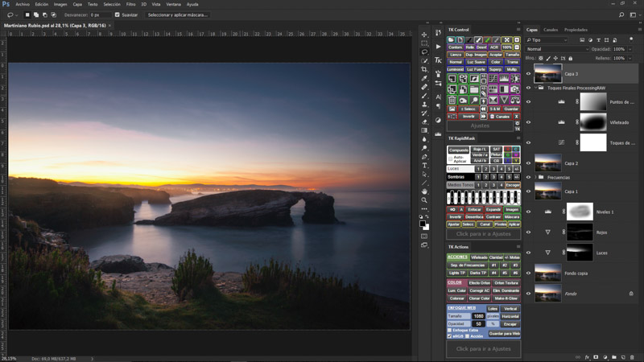Click Seleccionar y aplicar máscara button
Viewport: 644px width, 362px height.
[177, 14]
